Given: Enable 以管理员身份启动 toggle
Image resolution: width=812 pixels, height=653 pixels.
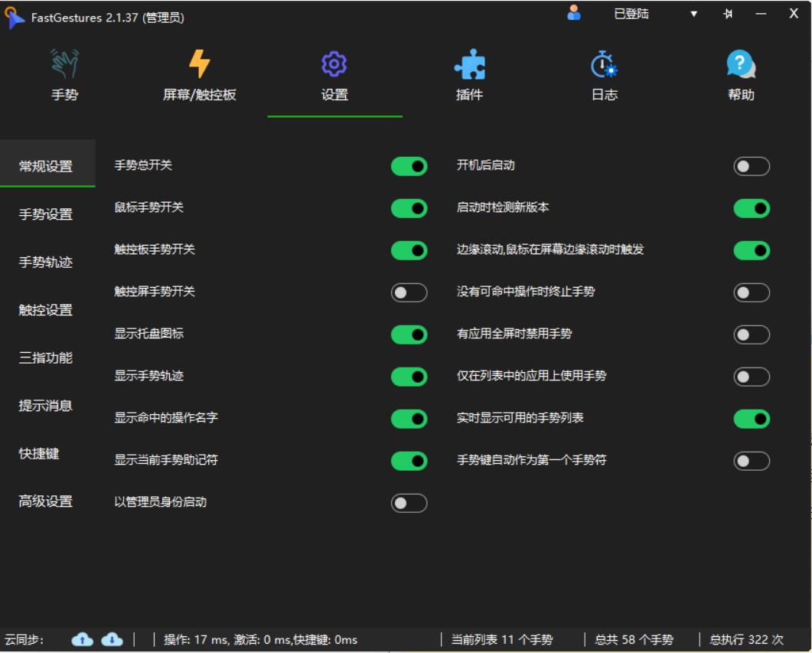Looking at the screenshot, I should pyautogui.click(x=409, y=503).
